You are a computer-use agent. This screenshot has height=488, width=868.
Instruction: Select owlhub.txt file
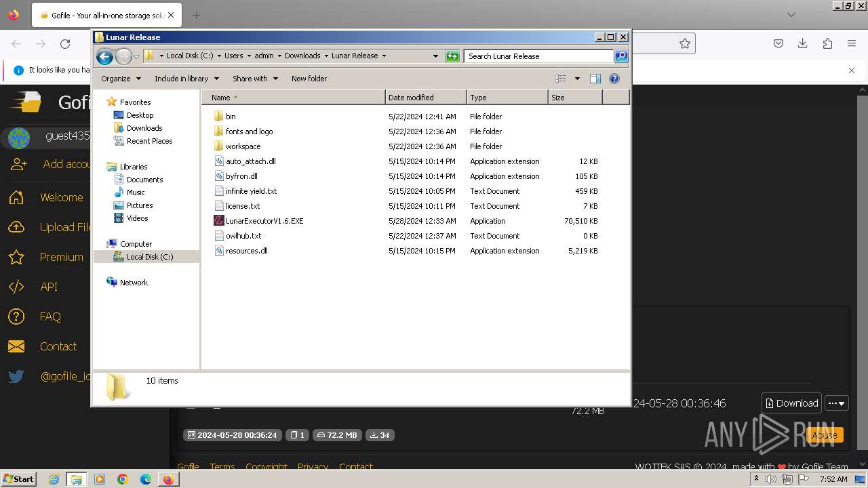[243, 236]
